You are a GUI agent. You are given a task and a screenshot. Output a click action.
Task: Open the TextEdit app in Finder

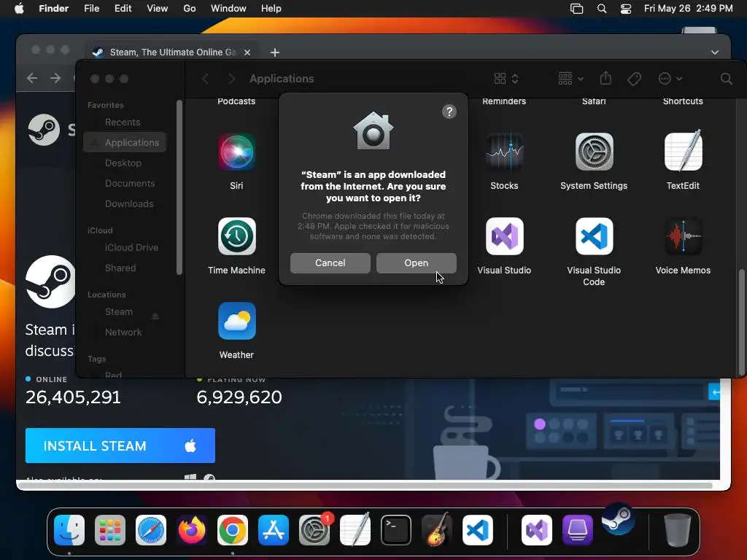point(683,151)
